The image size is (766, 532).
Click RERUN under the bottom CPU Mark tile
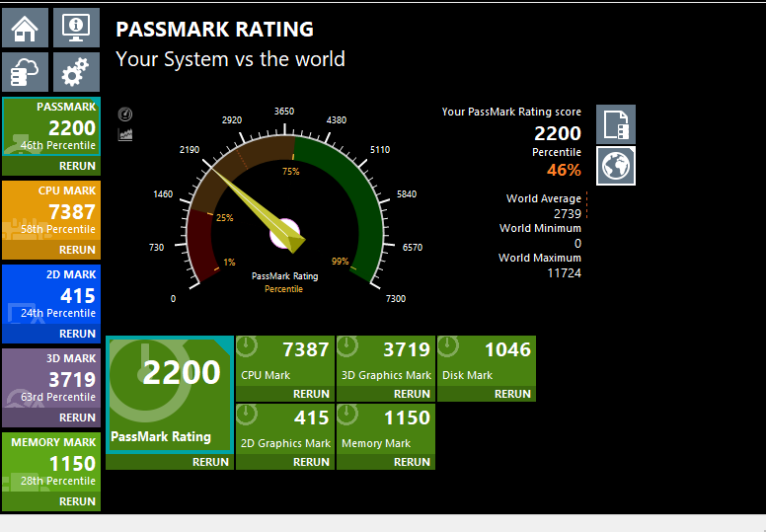point(311,394)
